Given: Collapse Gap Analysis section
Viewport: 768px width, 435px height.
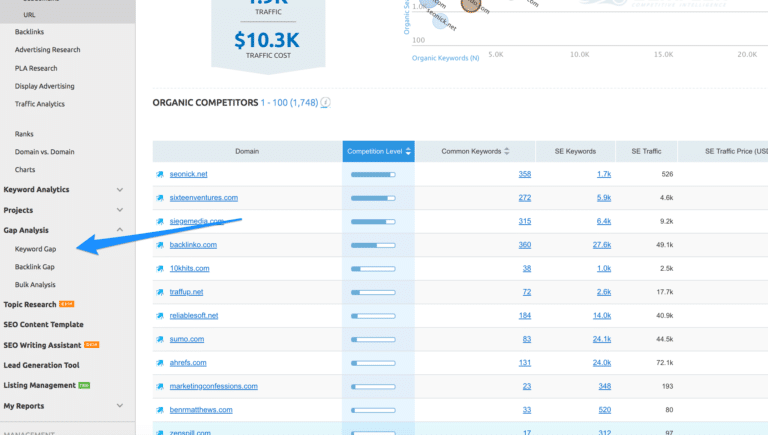Looking at the screenshot, I should click(120, 230).
